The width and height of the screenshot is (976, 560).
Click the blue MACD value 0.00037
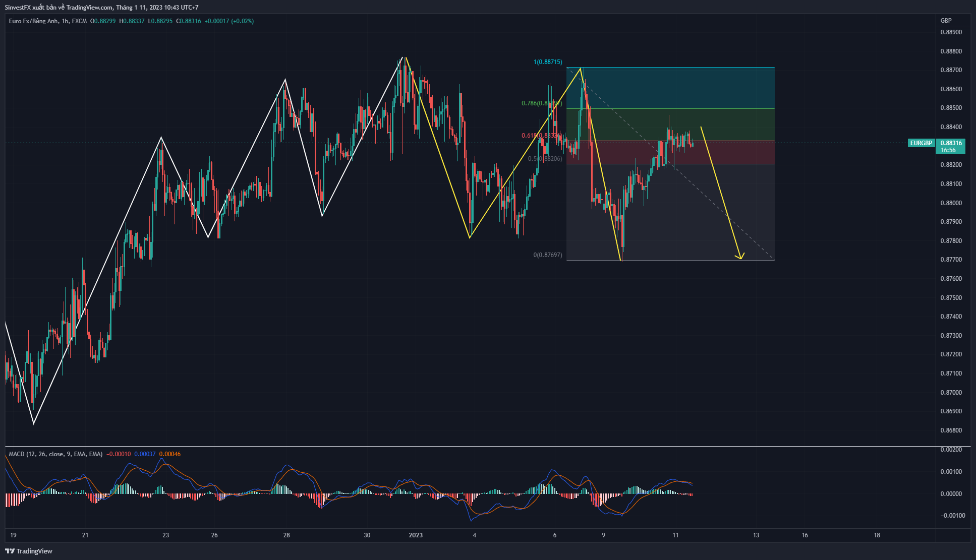145,454
